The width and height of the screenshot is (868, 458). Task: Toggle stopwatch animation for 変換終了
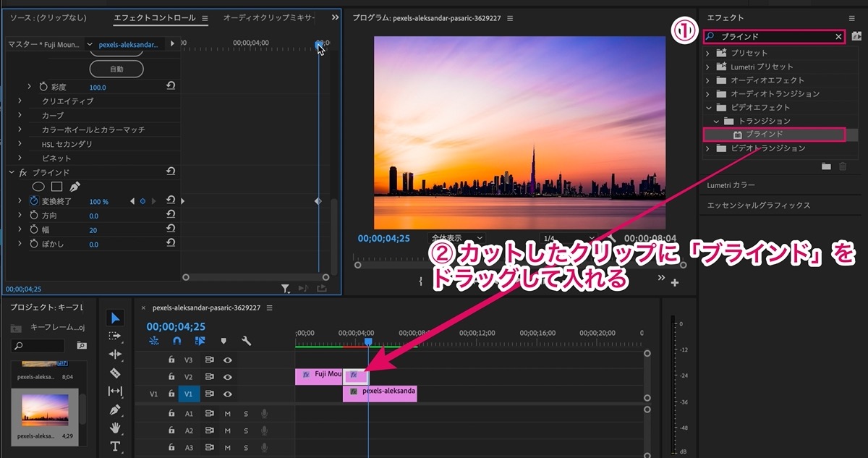(34, 201)
